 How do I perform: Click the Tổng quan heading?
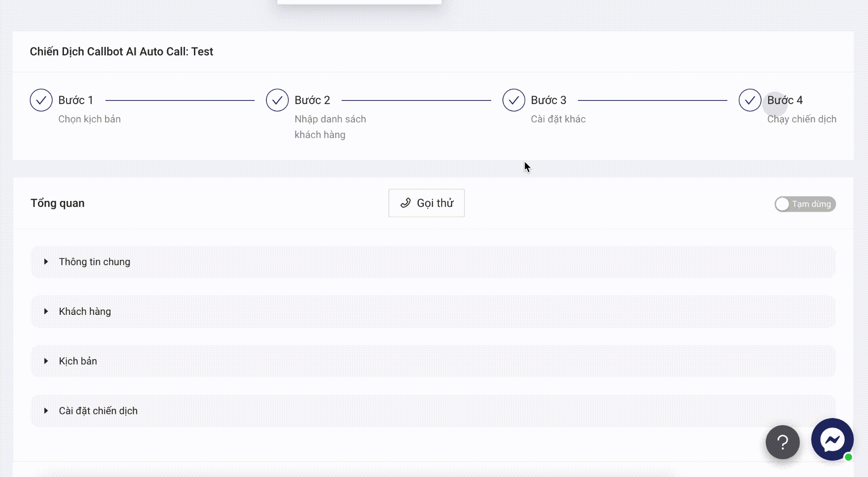coord(57,203)
